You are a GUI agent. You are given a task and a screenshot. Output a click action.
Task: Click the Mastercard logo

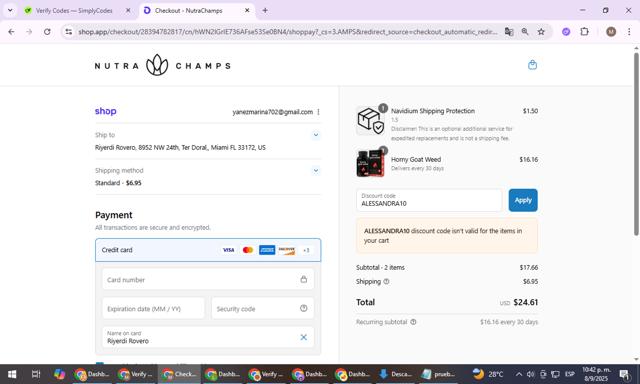(x=248, y=250)
